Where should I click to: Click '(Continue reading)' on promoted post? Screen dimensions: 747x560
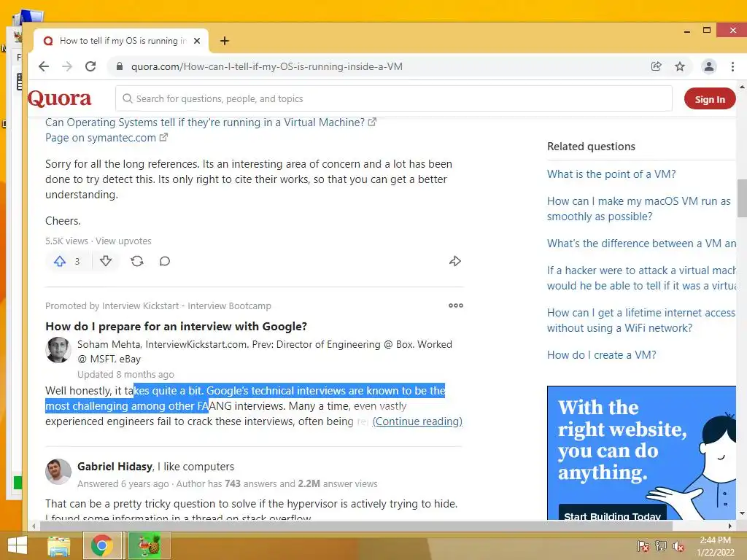pyautogui.click(x=417, y=421)
